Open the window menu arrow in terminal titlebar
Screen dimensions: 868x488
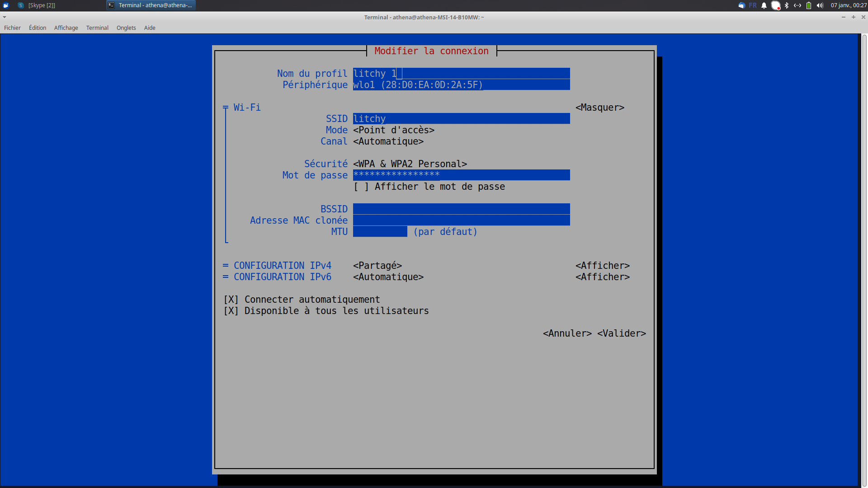coord(5,17)
